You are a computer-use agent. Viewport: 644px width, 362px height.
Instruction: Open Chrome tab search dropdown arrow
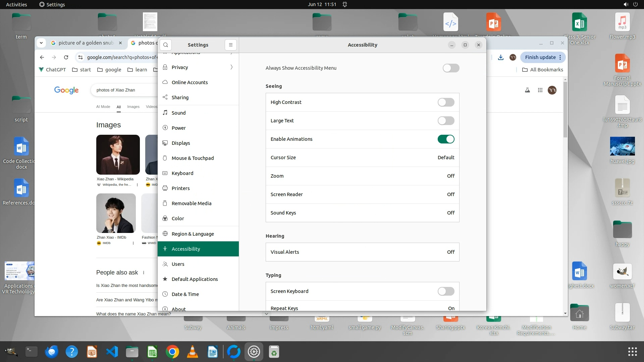[x=41, y=43]
